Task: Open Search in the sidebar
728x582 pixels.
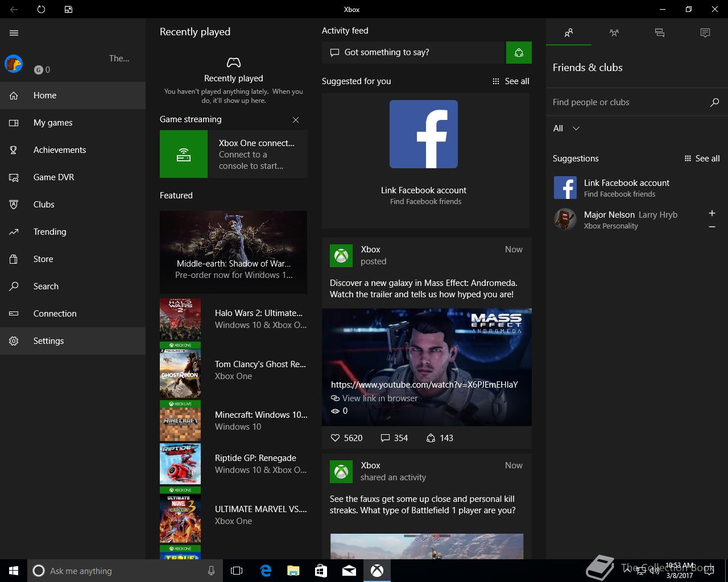Action: (73, 286)
